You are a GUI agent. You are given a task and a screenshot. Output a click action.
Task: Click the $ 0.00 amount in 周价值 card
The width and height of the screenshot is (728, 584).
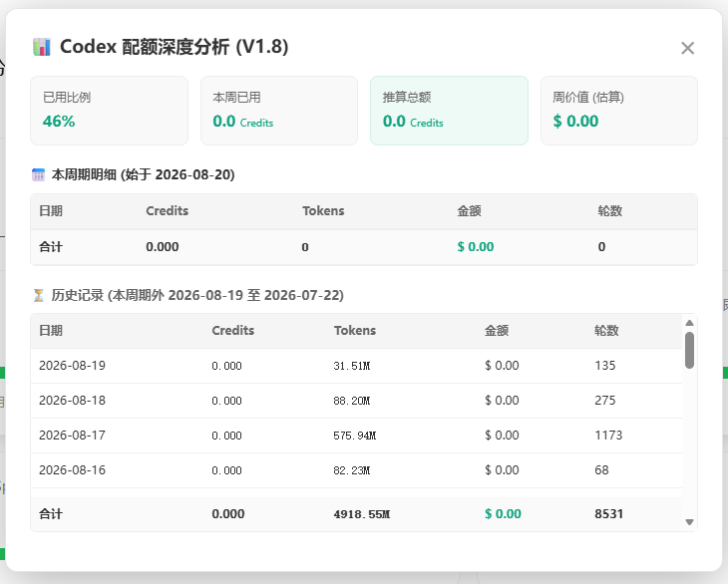tap(575, 121)
